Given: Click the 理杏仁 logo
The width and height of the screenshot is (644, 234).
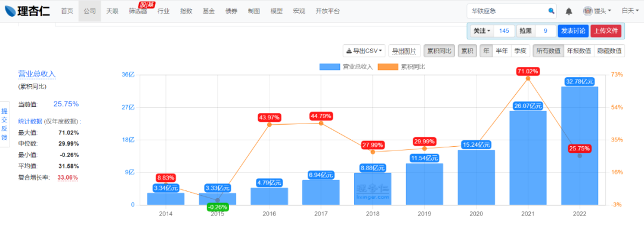Looking at the screenshot, I should [27, 11].
